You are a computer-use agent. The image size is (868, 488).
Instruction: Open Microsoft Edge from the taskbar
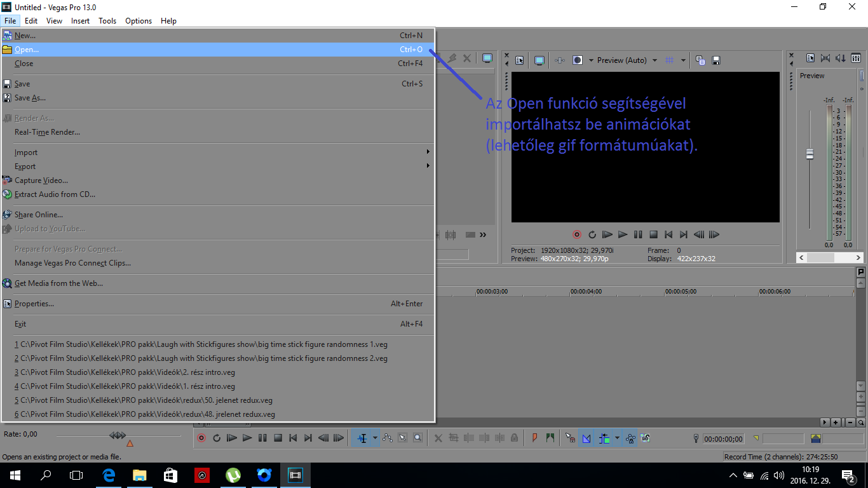[x=109, y=475]
